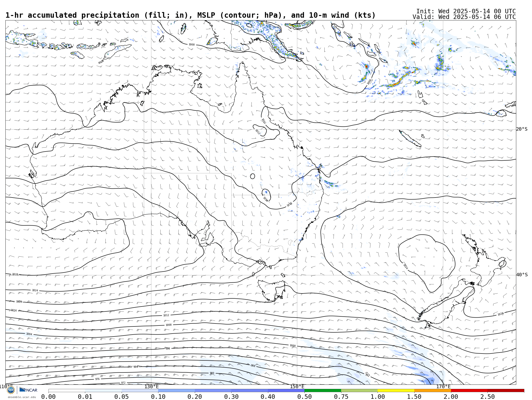Open the ensemble.ucar.edu link text
532x400 pixels.
pos(22,397)
